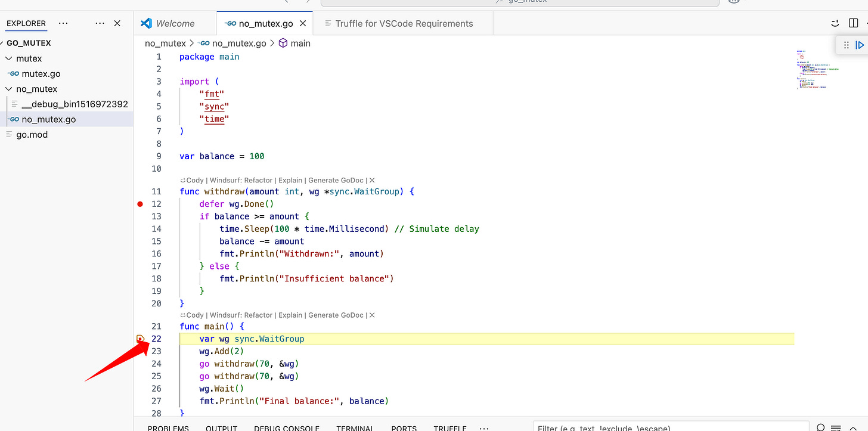Click the "fmt" import on line 4
This screenshot has height=431, width=868.
pos(212,94)
